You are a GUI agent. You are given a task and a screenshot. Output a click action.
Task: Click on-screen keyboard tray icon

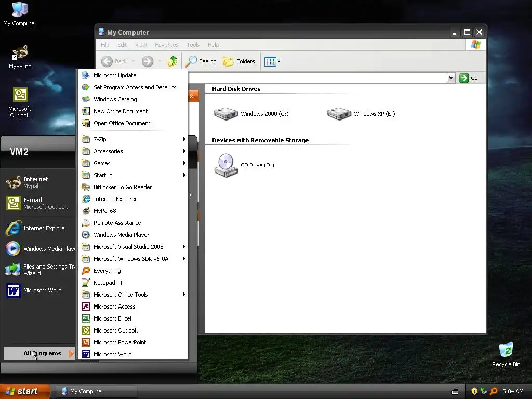pos(455,392)
